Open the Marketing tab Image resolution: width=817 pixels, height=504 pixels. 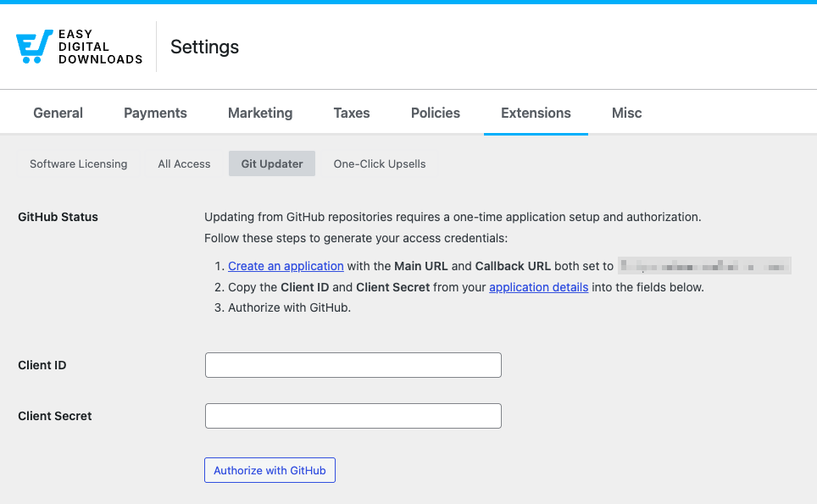point(260,113)
